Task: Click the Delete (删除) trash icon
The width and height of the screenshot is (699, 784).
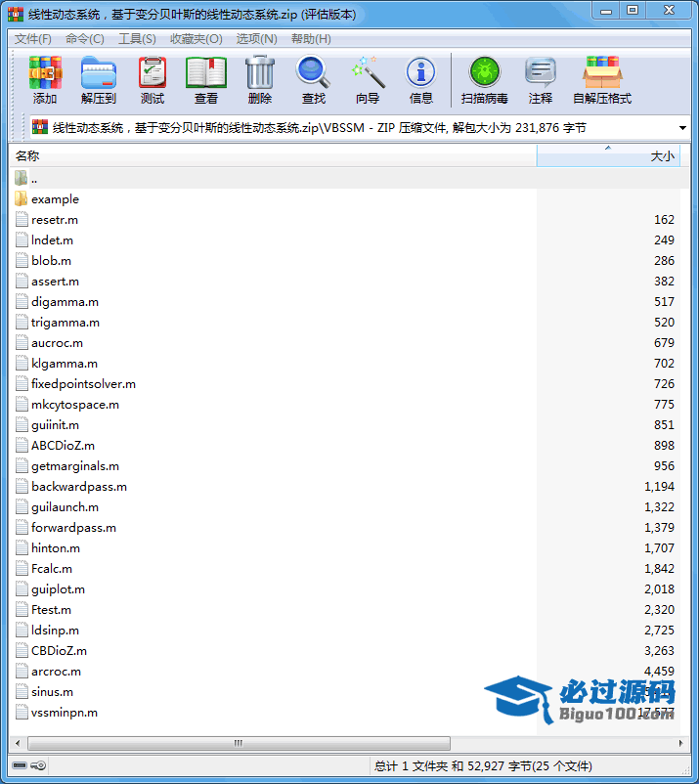Action: click(x=260, y=73)
